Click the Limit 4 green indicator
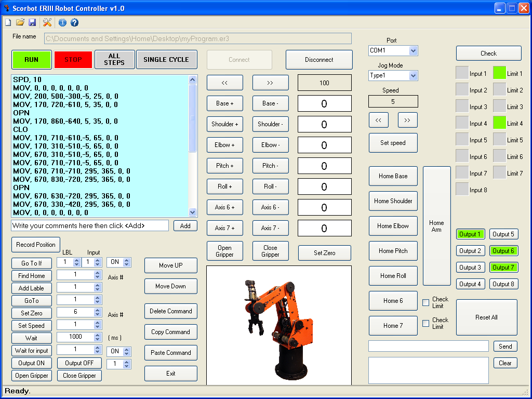 pos(499,123)
